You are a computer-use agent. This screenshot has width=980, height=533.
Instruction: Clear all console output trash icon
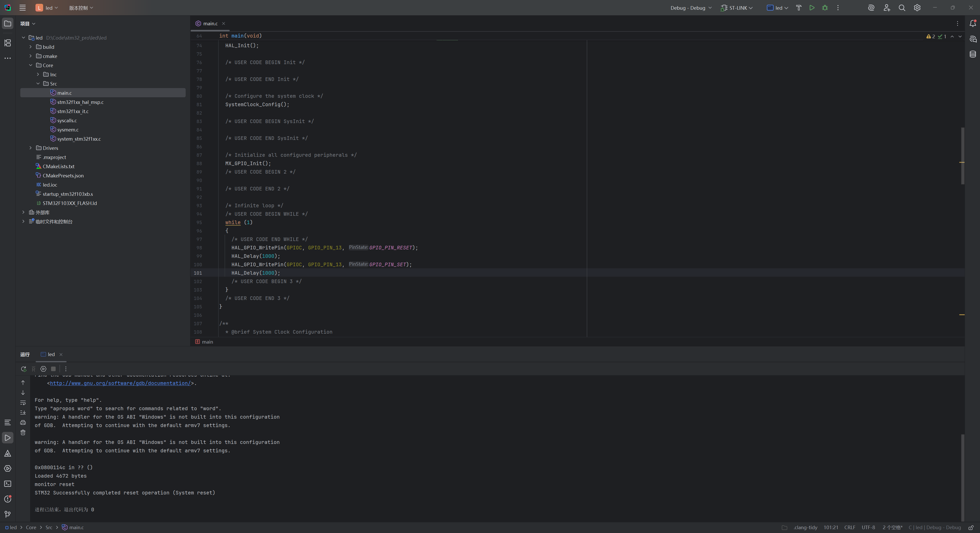[23, 432]
